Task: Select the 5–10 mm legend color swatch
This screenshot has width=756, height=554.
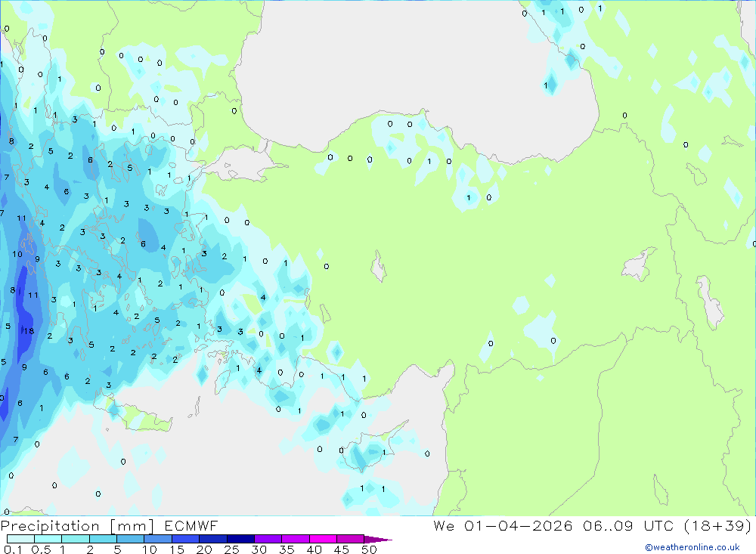Action: coord(131,539)
